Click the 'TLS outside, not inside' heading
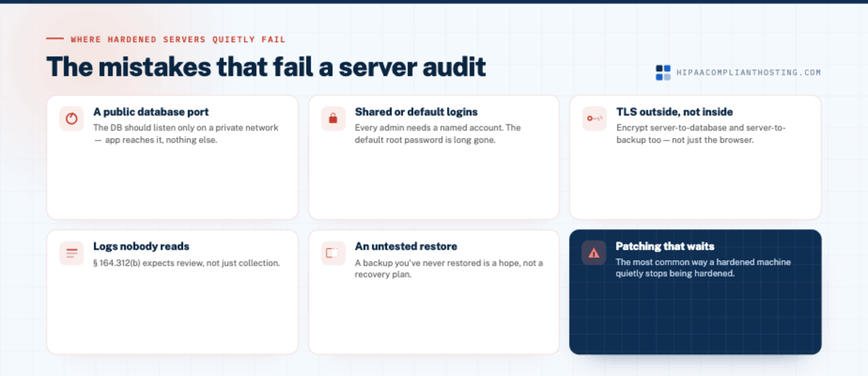The height and width of the screenshot is (376, 868). pyautogui.click(x=674, y=112)
